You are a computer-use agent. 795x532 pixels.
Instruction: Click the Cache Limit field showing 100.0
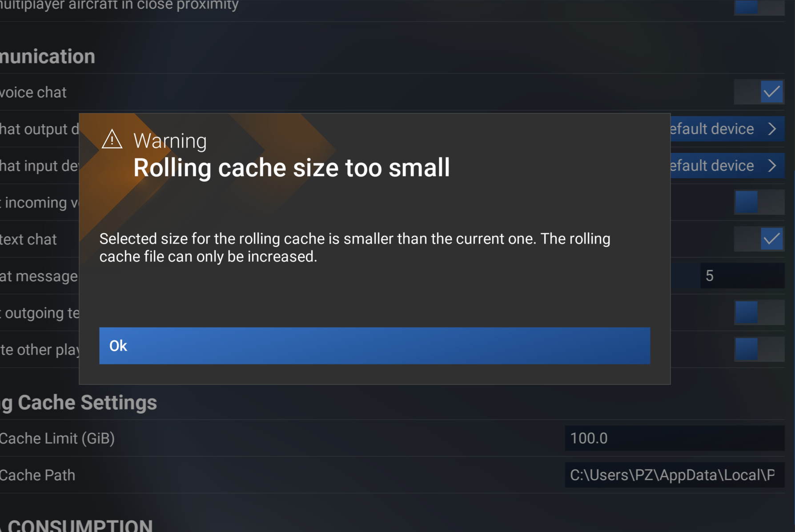click(x=674, y=438)
